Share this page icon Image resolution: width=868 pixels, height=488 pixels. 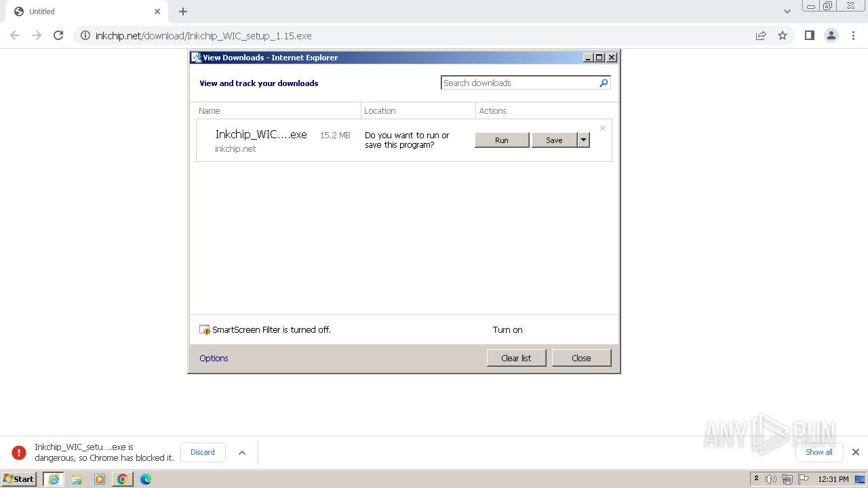761,35
